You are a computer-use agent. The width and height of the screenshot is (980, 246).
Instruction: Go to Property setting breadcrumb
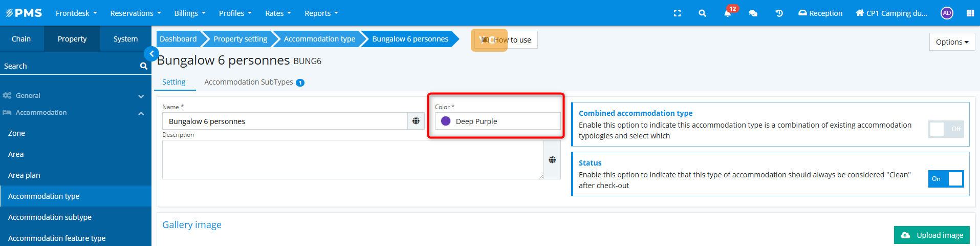(240, 39)
